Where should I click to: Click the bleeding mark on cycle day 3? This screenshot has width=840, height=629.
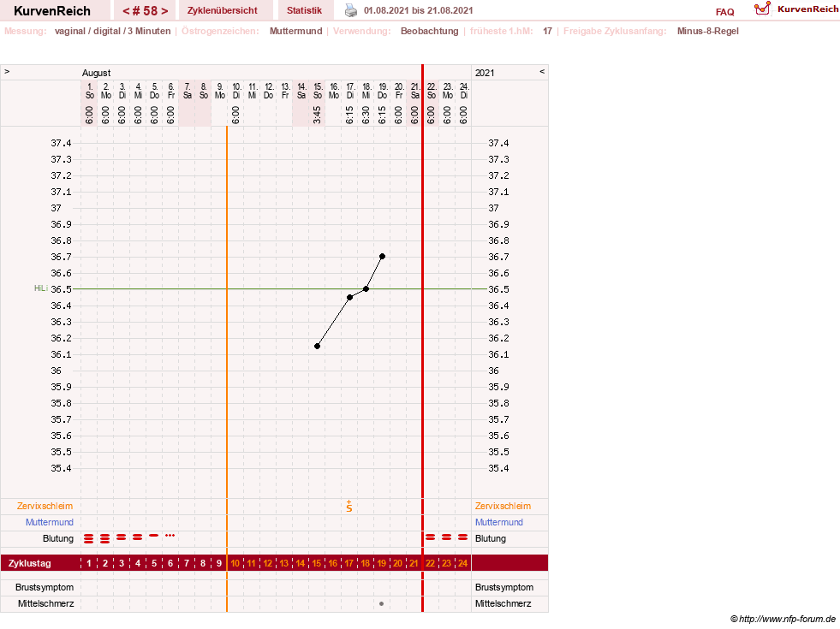(122, 537)
